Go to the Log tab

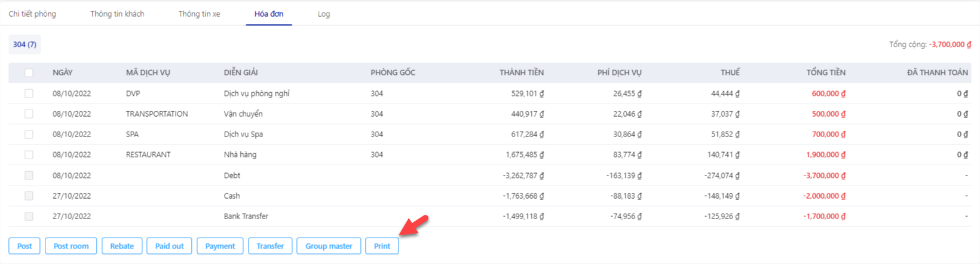click(324, 14)
